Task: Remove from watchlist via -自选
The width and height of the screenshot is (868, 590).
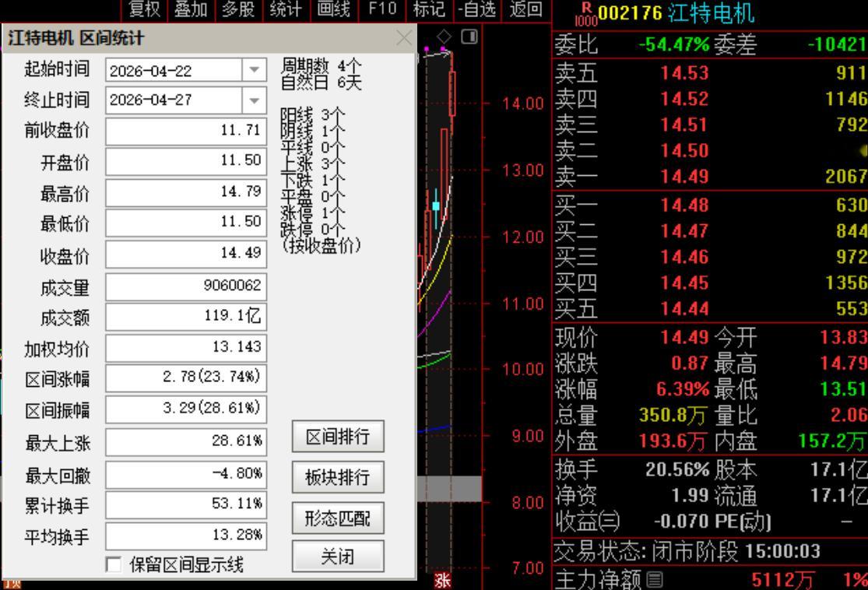Action: (476, 9)
